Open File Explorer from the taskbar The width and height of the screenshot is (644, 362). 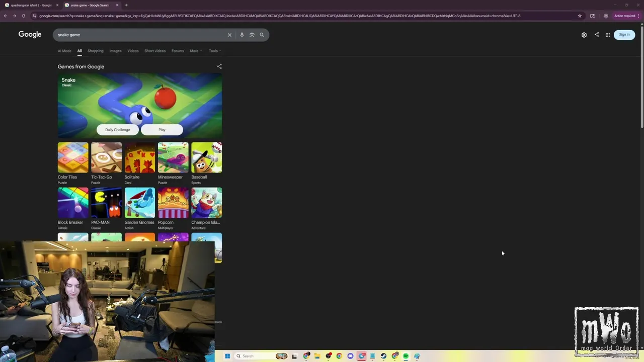pos(317,356)
